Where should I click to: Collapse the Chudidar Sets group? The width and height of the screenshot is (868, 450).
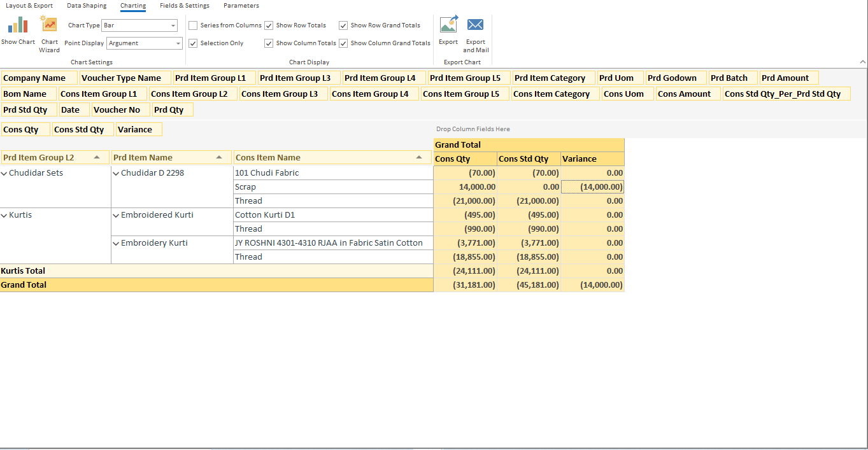[x=4, y=173]
